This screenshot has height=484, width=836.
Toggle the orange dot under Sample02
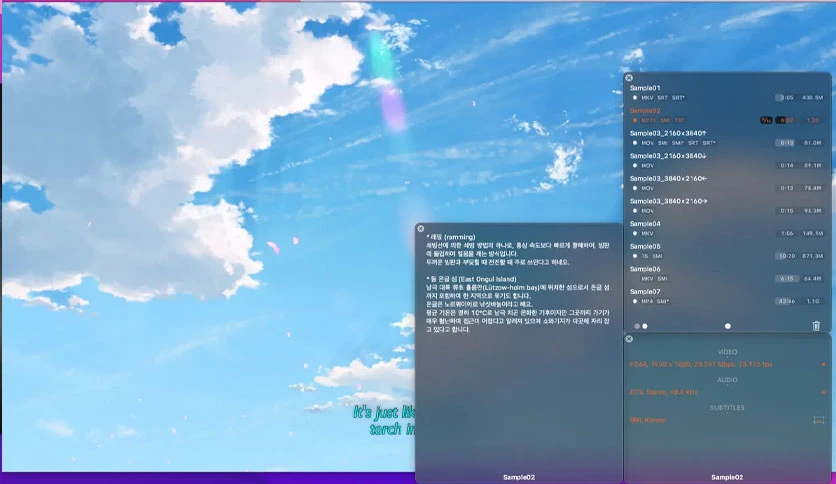click(634, 120)
